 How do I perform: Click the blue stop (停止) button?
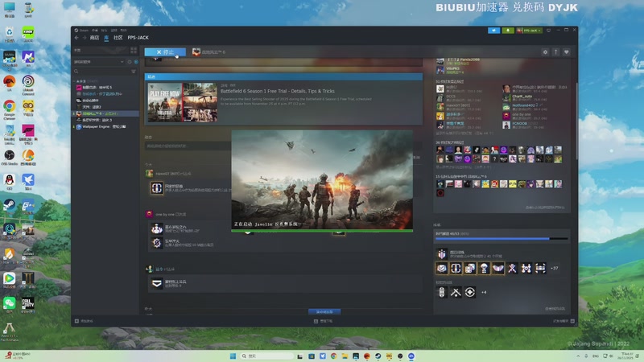point(165,52)
